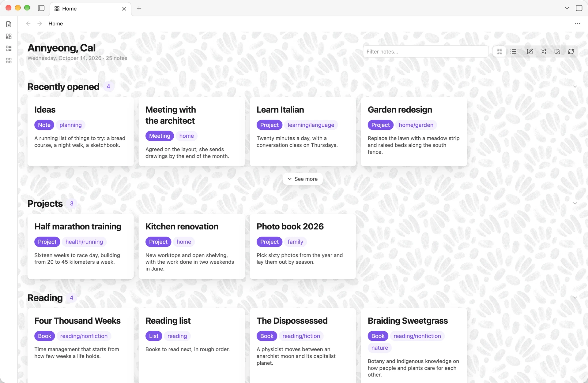
Task: Create a new note with pencil icon
Action: tap(530, 51)
